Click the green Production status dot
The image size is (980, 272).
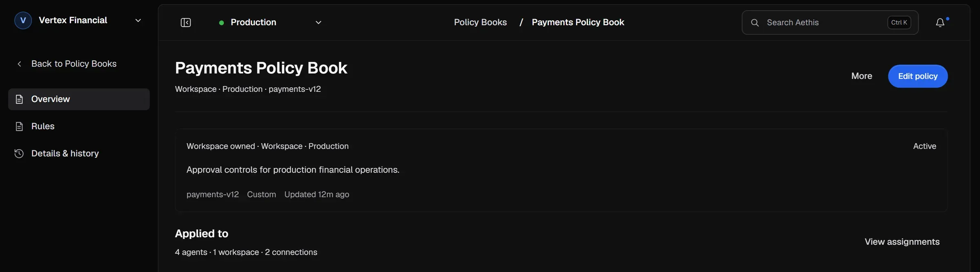[221, 23]
